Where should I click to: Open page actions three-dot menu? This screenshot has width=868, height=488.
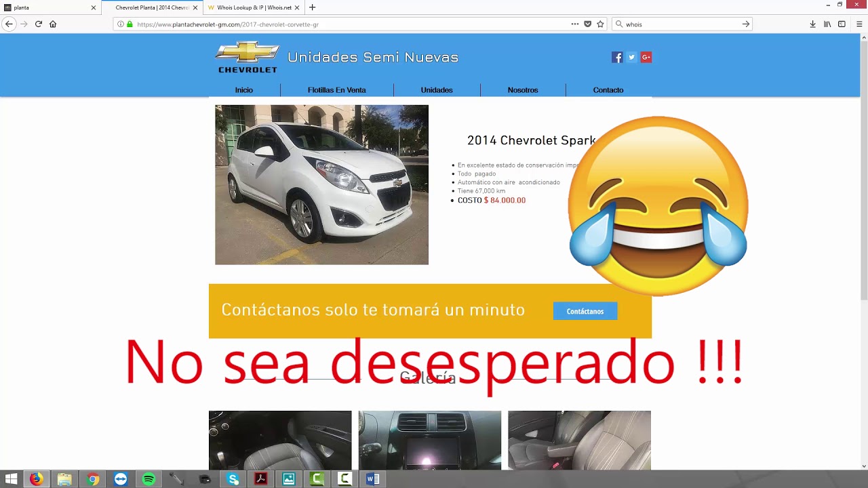[575, 24]
